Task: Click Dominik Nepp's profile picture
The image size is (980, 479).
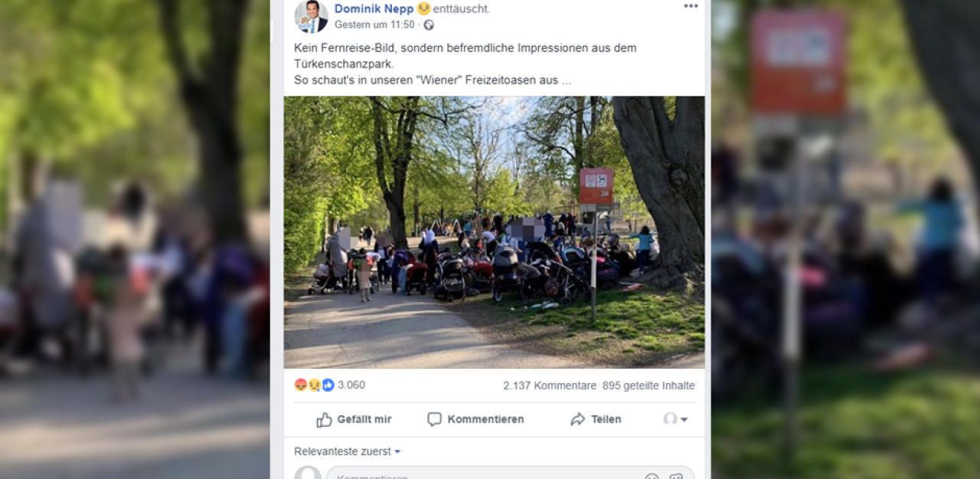Action: (x=311, y=16)
